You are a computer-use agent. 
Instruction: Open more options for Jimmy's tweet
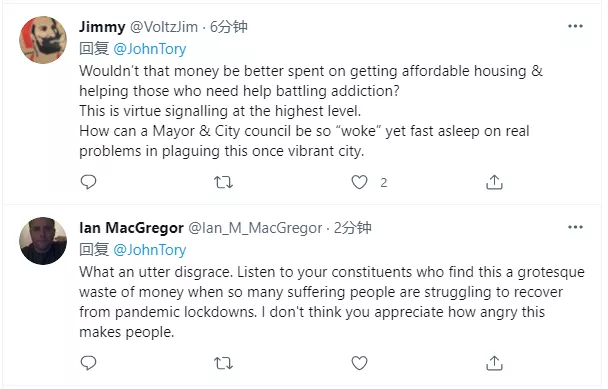[575, 26]
